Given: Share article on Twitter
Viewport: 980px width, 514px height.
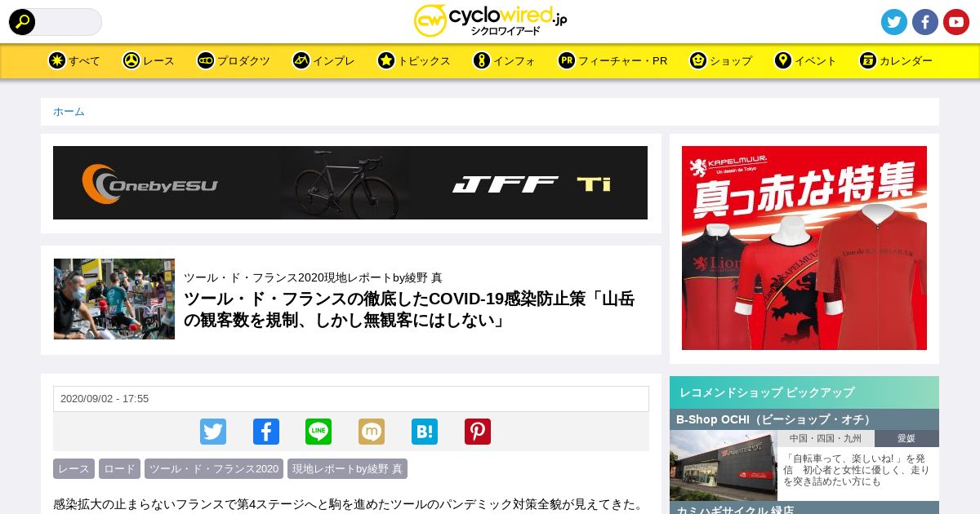Looking at the screenshot, I should tap(213, 432).
